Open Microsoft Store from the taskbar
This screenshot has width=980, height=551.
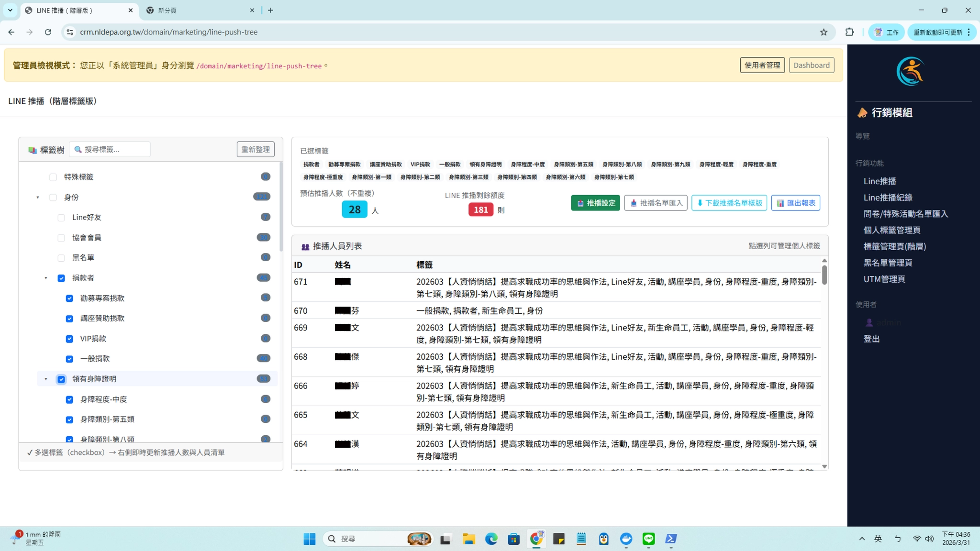[x=513, y=539]
